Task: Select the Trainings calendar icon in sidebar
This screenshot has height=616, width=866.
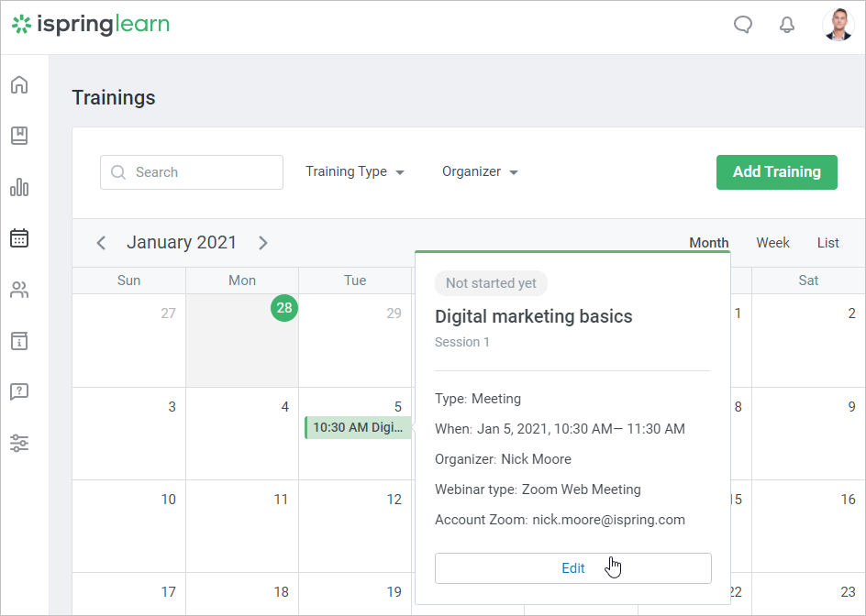Action: click(x=19, y=238)
